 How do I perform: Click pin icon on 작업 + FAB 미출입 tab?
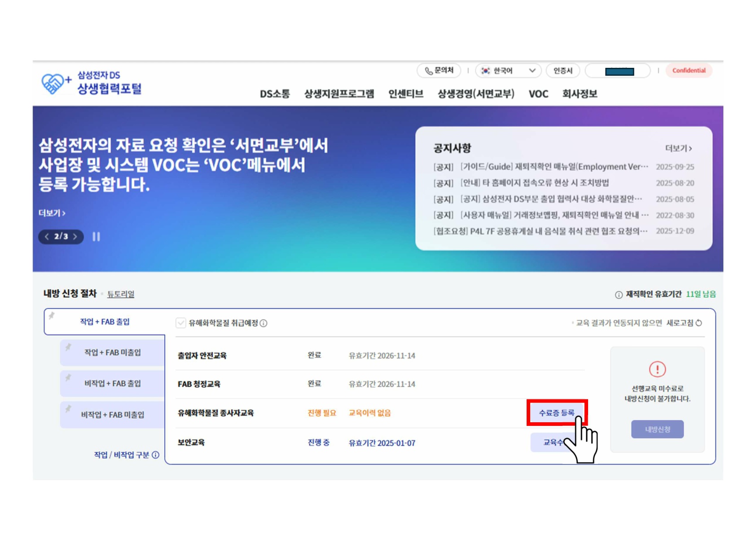pyautogui.click(x=68, y=347)
